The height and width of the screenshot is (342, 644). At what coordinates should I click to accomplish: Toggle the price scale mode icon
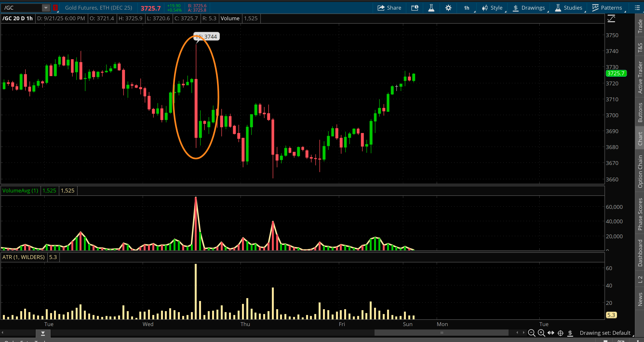(x=611, y=19)
